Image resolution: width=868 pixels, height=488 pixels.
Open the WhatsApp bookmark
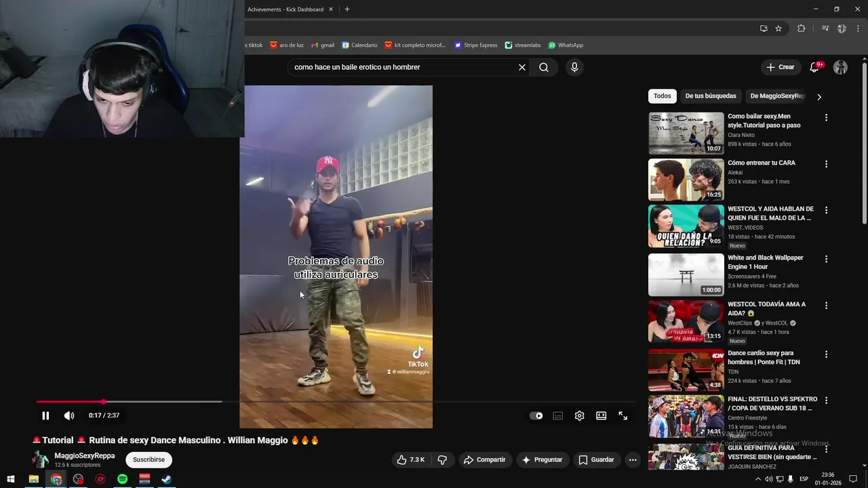pos(566,45)
